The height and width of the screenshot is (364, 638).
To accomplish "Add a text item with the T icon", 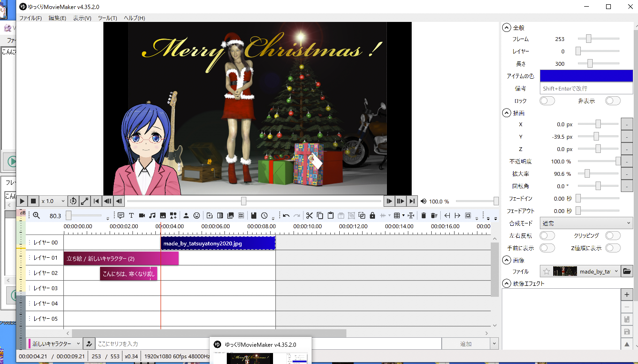I will click(132, 215).
